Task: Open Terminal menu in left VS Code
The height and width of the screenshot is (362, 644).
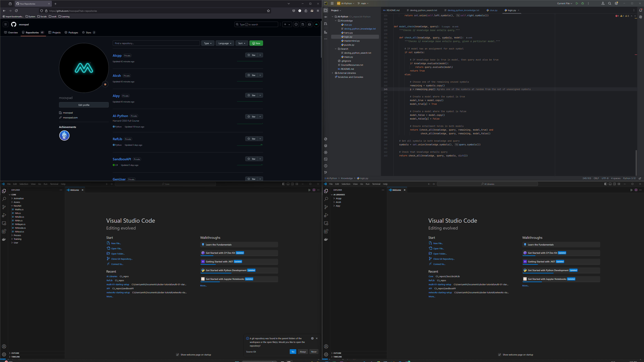Action: point(54,184)
